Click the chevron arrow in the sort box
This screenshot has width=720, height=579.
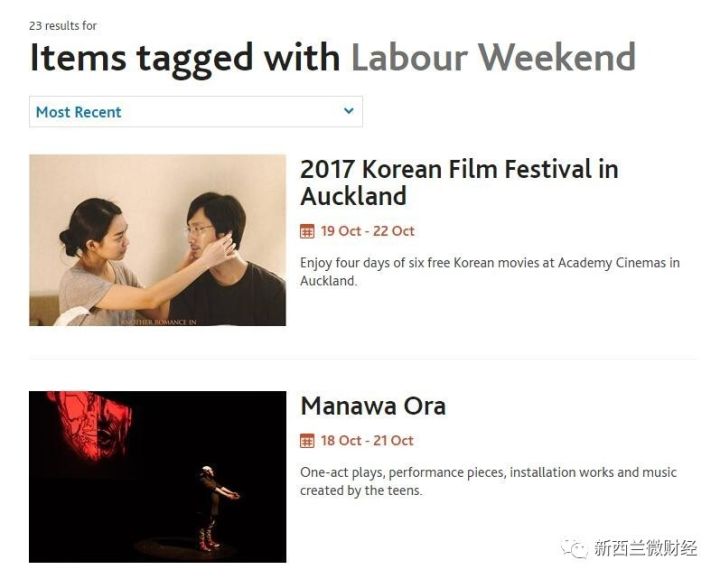(x=349, y=111)
